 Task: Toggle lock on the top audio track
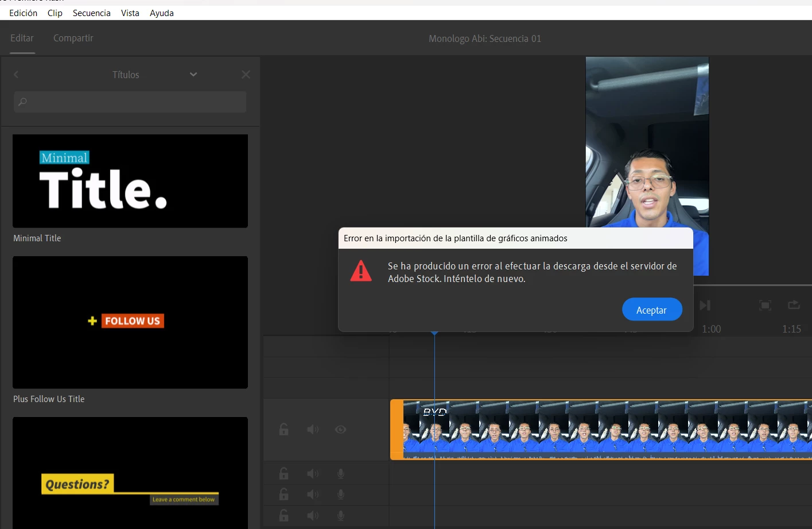(284, 473)
